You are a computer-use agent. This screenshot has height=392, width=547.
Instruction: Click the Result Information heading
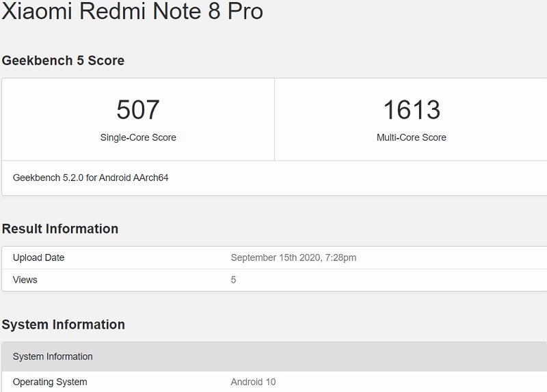(60, 229)
